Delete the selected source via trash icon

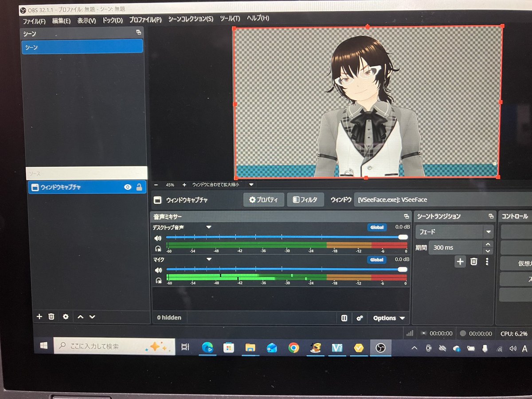click(x=51, y=317)
